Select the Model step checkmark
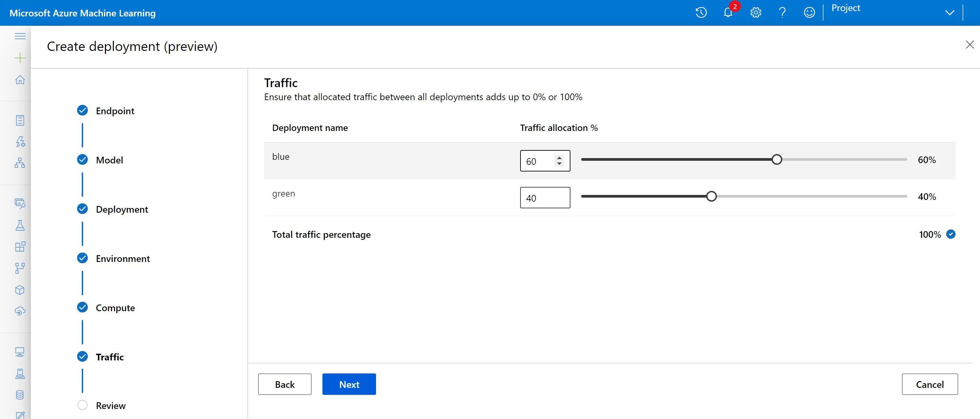The width and height of the screenshot is (980, 419). [x=82, y=159]
